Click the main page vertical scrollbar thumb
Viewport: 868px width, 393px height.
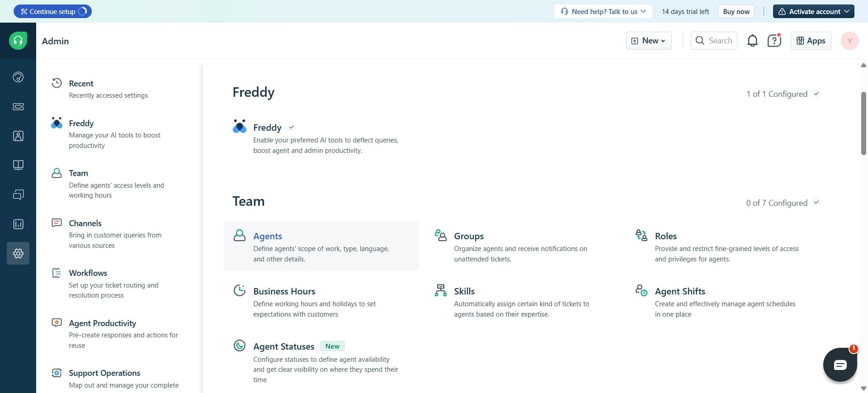point(863,123)
